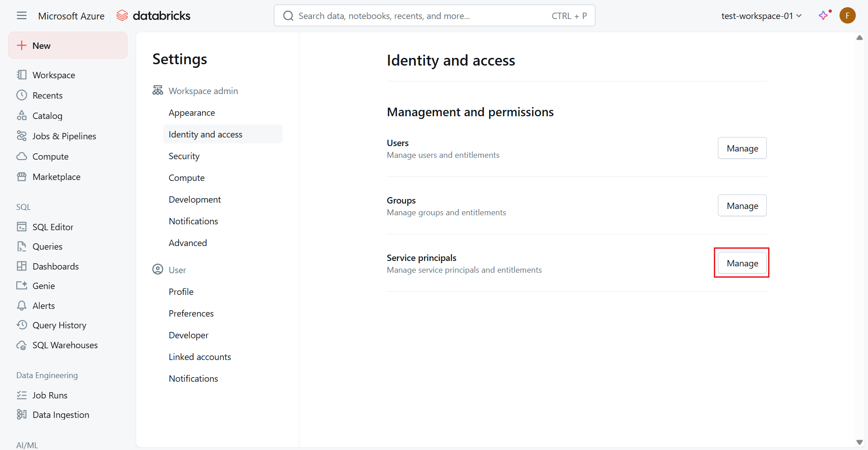Click the User section person icon
This screenshot has width=868, height=450.
pos(158,270)
